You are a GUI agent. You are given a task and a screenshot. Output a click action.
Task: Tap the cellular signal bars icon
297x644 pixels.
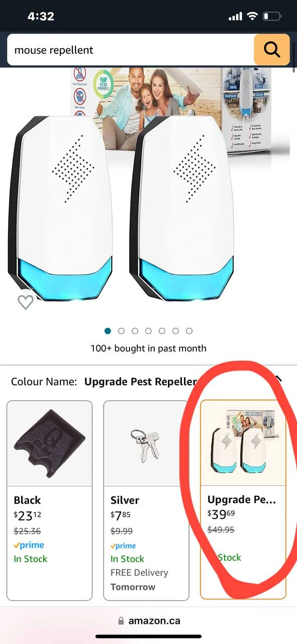pyautogui.click(x=235, y=17)
